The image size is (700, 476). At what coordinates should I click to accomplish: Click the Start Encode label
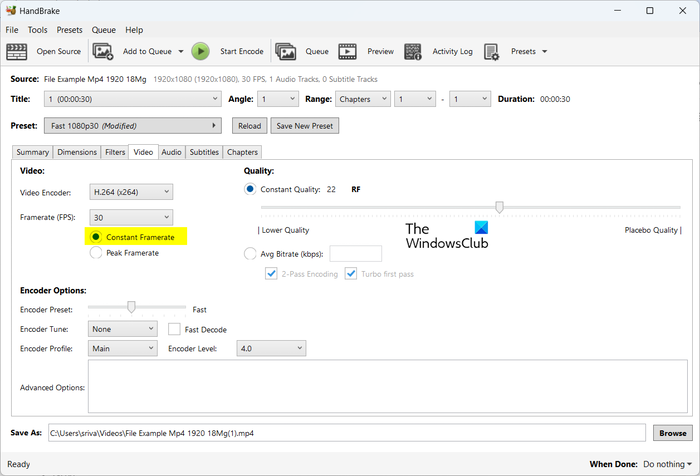[242, 51]
